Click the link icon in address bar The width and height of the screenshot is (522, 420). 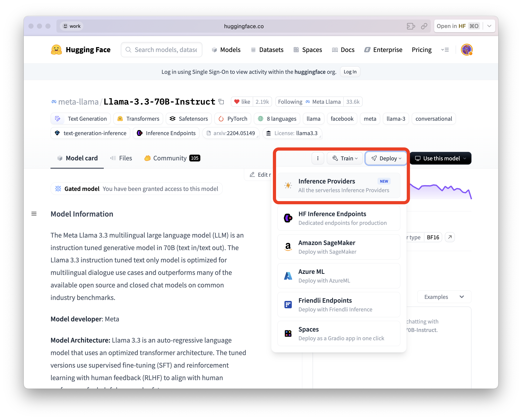click(x=424, y=26)
